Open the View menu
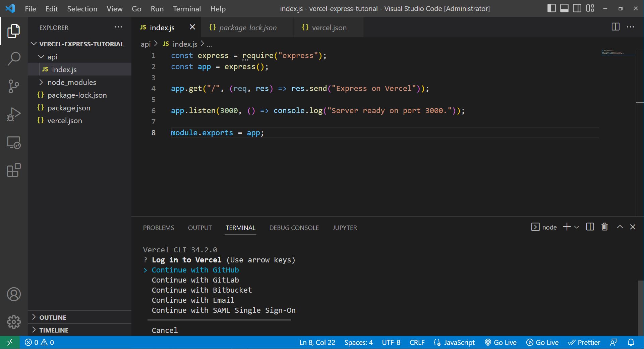Screen dimensions: 644x349 click(114, 9)
